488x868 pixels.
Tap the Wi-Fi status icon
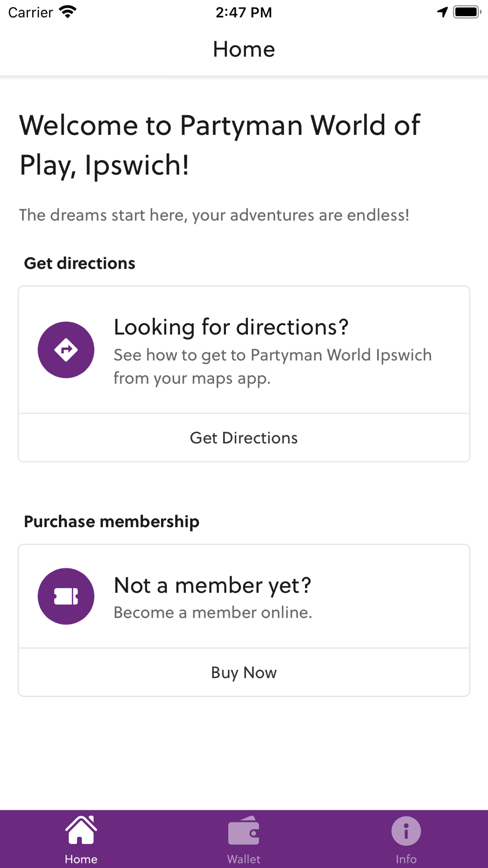[x=68, y=12]
